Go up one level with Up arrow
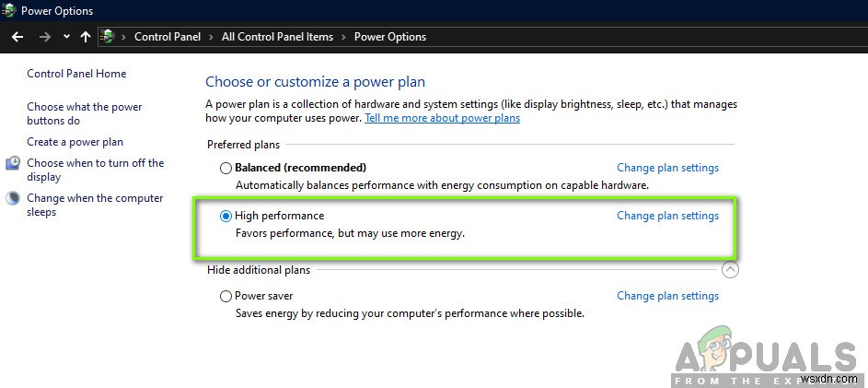The width and height of the screenshot is (868, 388). pos(86,37)
